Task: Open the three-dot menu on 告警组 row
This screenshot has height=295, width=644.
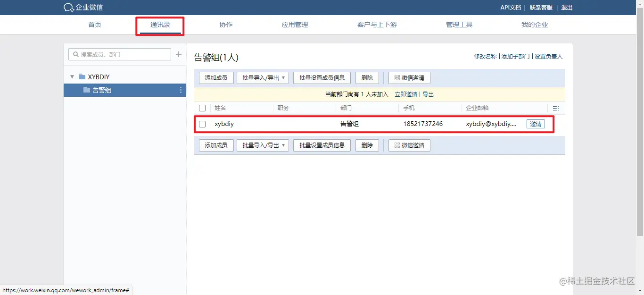Action: coord(181,90)
